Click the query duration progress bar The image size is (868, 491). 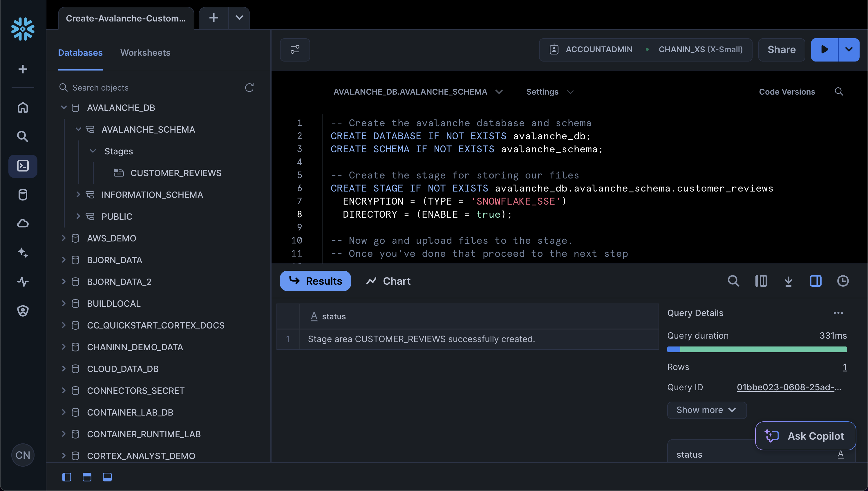point(757,349)
